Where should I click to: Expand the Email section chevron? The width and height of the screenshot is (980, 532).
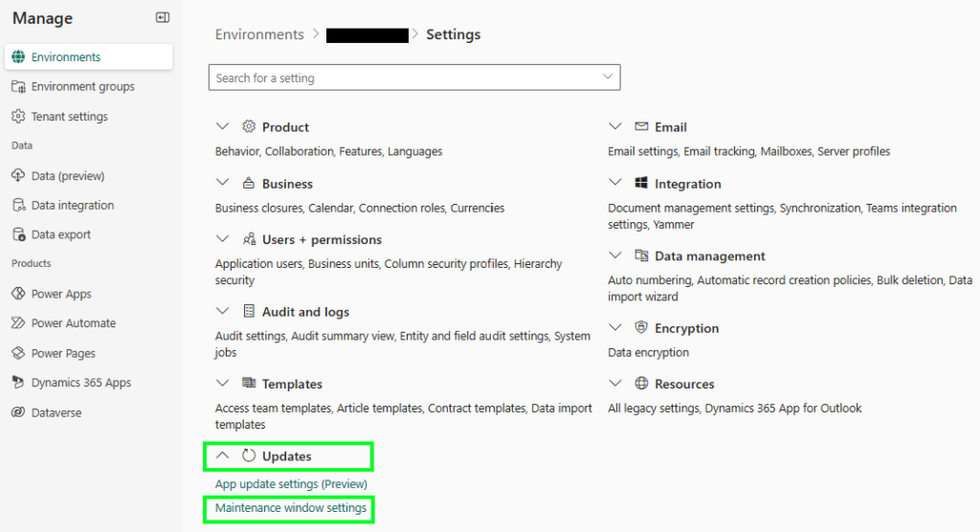615,127
